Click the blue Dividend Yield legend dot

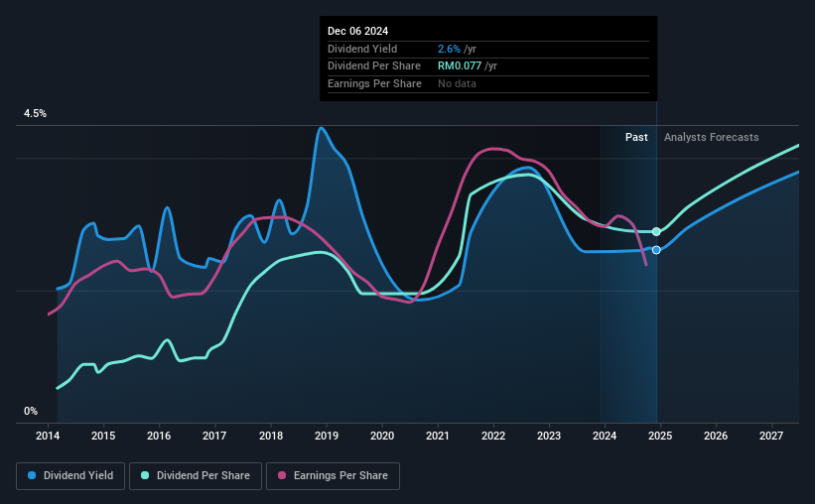32,475
